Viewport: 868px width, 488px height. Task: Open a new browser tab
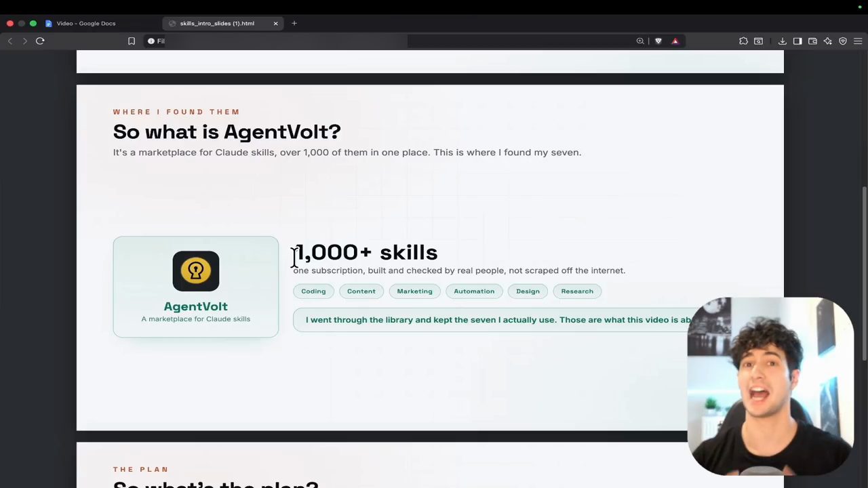[x=294, y=23]
